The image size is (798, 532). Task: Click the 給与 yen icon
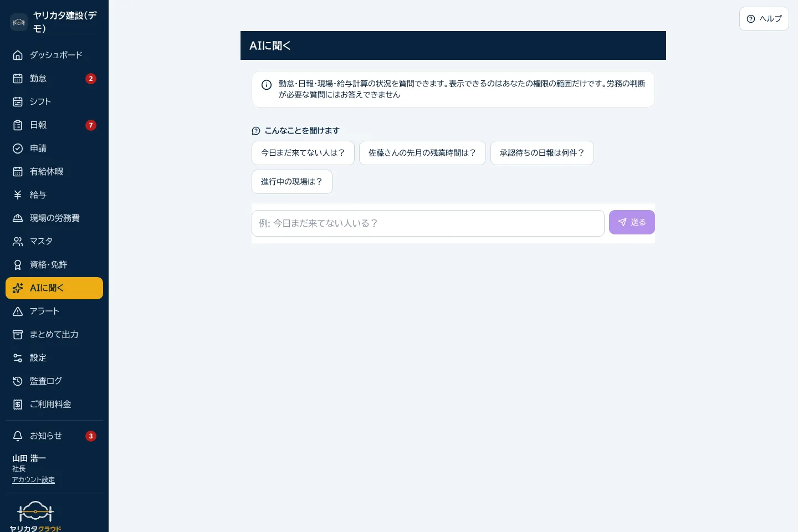18,195
